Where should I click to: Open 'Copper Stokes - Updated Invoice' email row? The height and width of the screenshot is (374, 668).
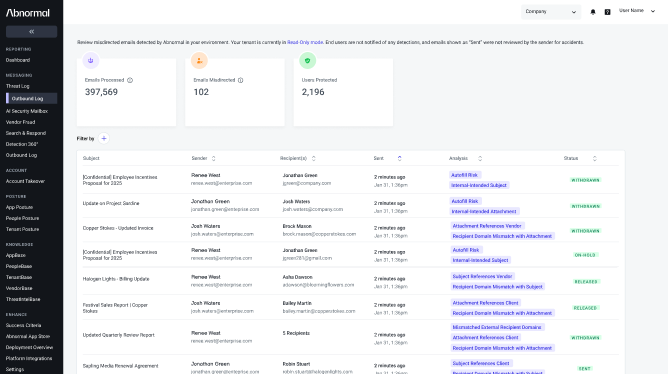(x=118, y=228)
